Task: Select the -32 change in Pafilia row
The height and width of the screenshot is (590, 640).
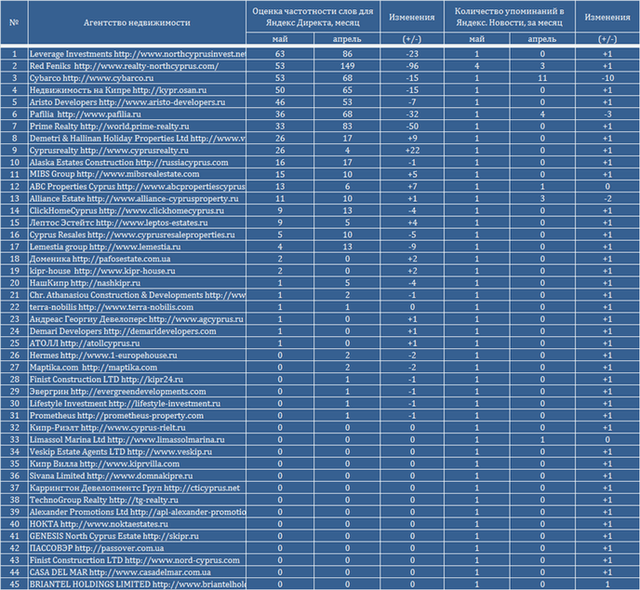Action: pyautogui.click(x=412, y=114)
